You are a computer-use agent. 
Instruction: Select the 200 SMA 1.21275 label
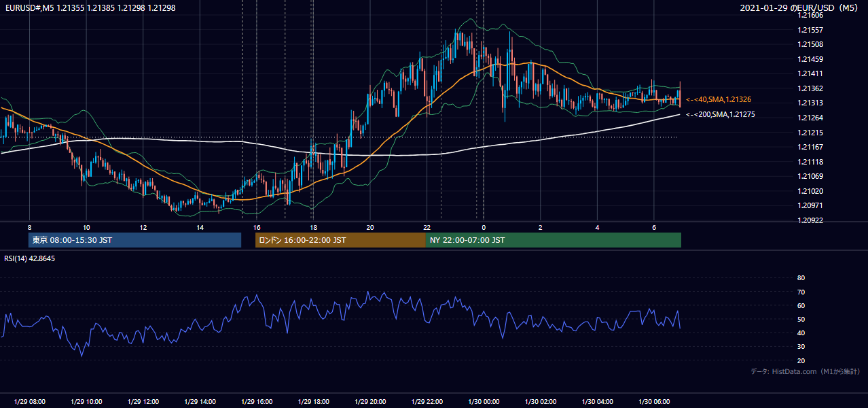(720, 115)
